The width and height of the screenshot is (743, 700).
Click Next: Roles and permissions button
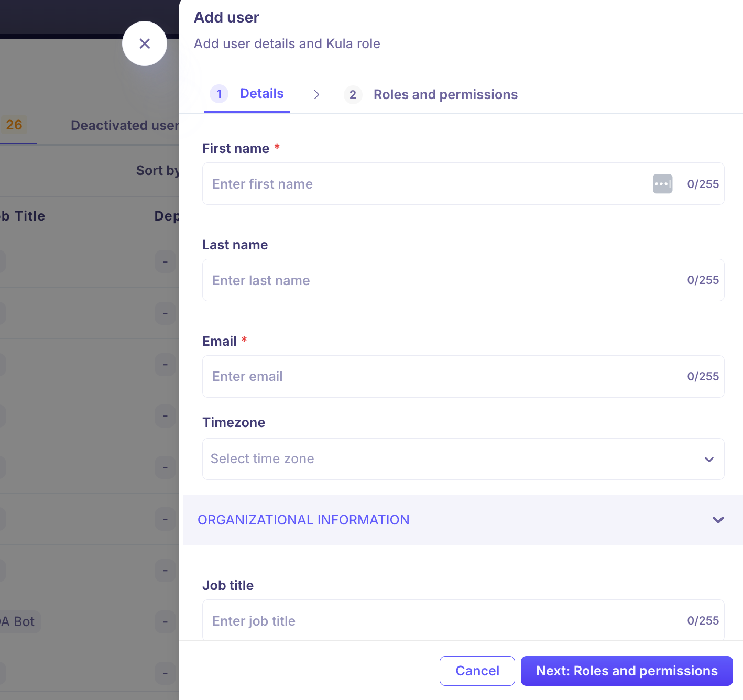pyautogui.click(x=627, y=671)
